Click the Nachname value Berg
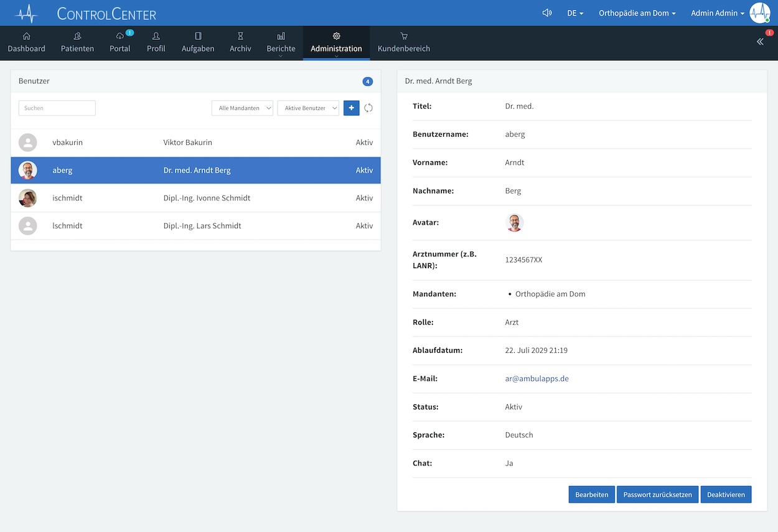The height and width of the screenshot is (532, 778). 513,191
